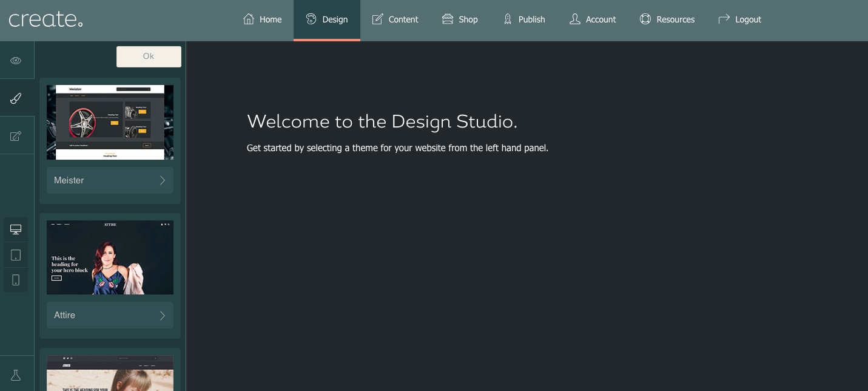Open the lab flask icon
The height and width of the screenshot is (391, 868).
16,375
